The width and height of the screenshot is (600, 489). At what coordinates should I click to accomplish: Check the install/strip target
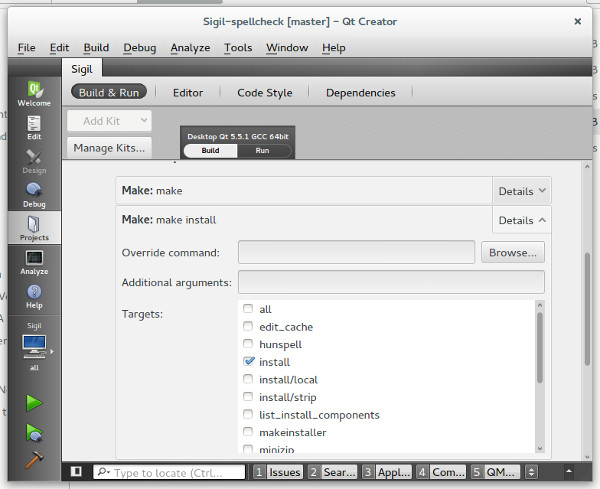tap(248, 396)
